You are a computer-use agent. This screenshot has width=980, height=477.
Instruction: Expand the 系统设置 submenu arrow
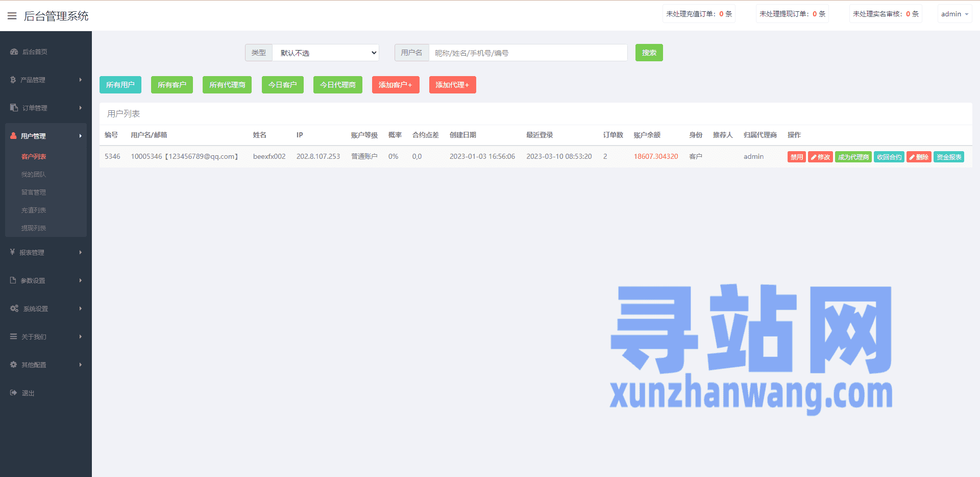pos(81,308)
